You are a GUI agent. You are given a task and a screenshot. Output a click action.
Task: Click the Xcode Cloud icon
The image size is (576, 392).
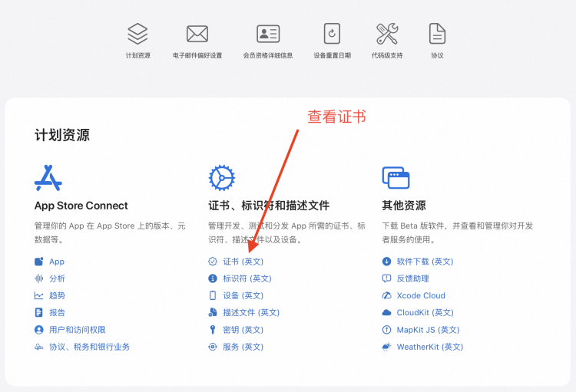tap(386, 295)
